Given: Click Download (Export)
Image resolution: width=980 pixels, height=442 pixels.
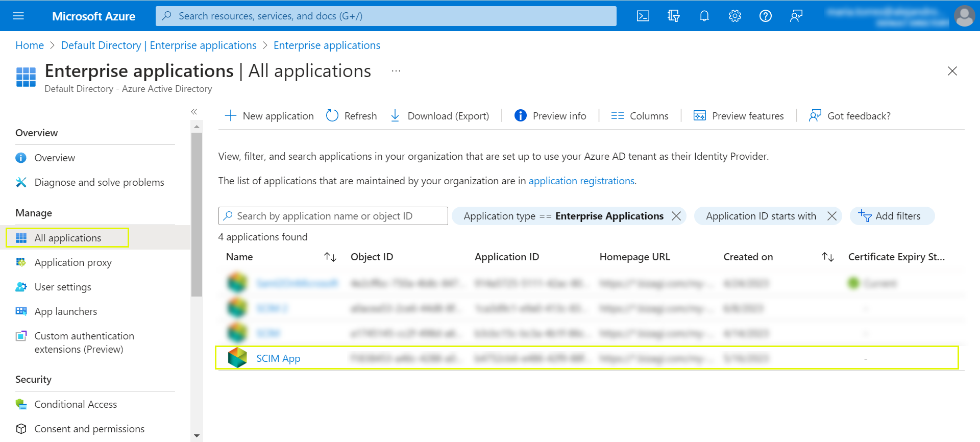Looking at the screenshot, I should (x=439, y=116).
